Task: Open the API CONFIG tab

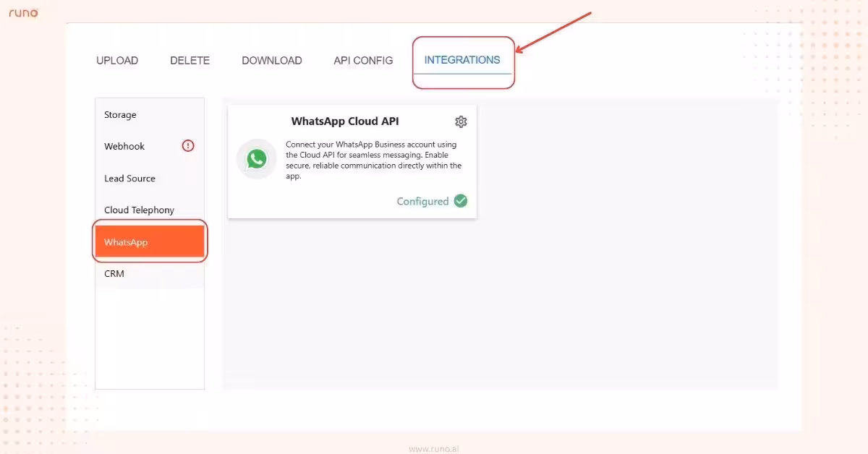Action: (363, 61)
